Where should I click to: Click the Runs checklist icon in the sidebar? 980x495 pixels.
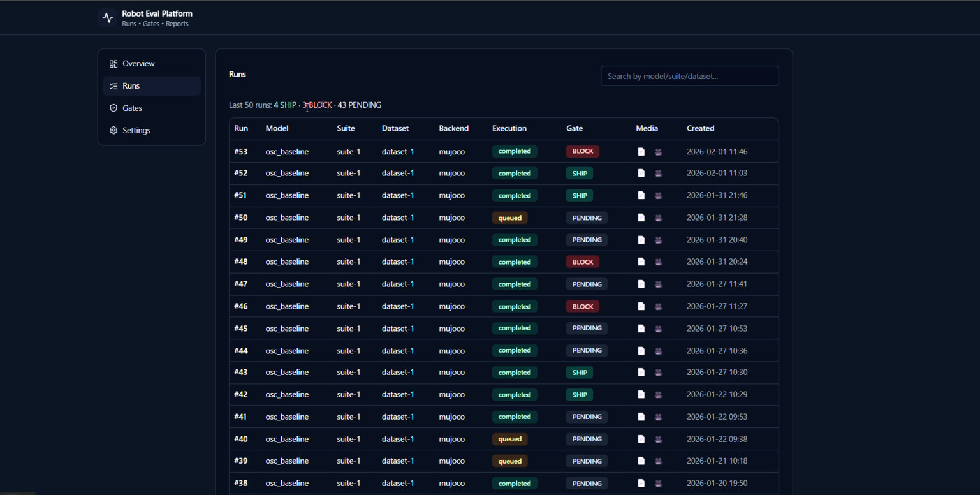pos(112,85)
